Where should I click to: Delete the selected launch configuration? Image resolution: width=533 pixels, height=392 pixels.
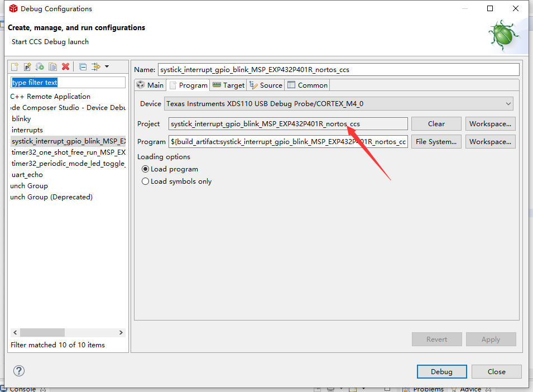65,66
